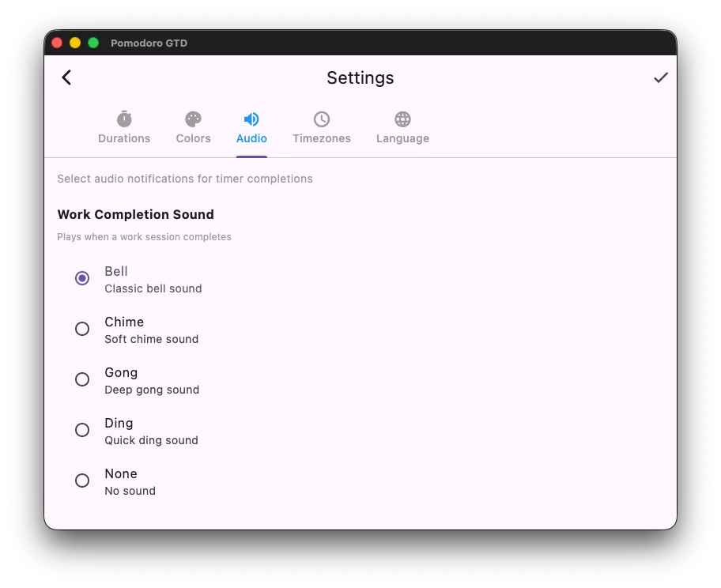Image resolution: width=721 pixels, height=588 pixels.
Task: Minimize the window with yellow button
Action: (75, 43)
